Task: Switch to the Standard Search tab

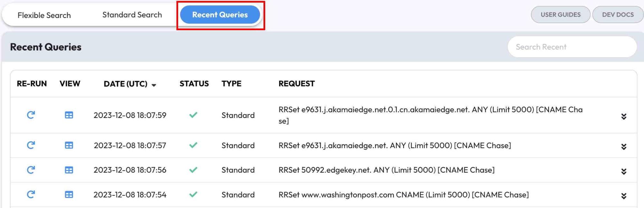Action: pyautogui.click(x=132, y=15)
